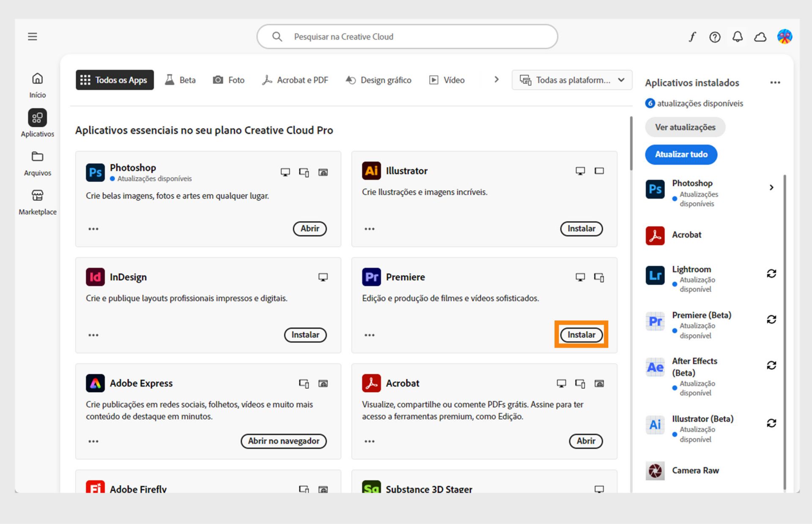Viewport: 812px width, 524px height.
Task: Open the hamburger menu icon
Action: [33, 37]
